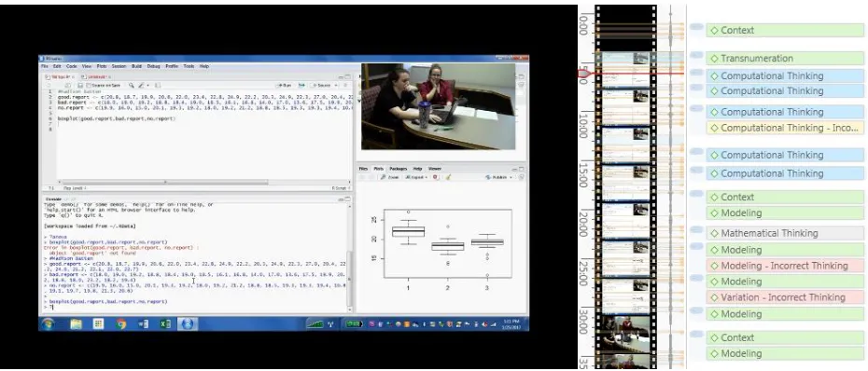Toggle the oval marker beside Mathematical Thinking
Image resolution: width=868 pixels, height=371 pixels.
click(x=696, y=229)
